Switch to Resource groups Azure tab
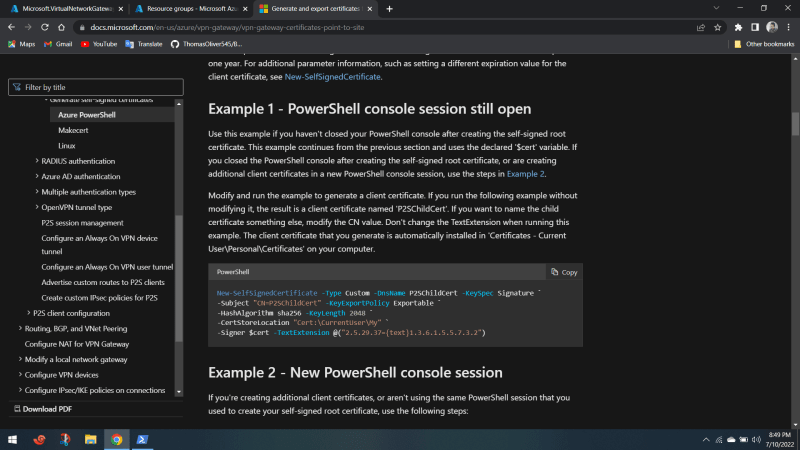 pyautogui.click(x=190, y=9)
